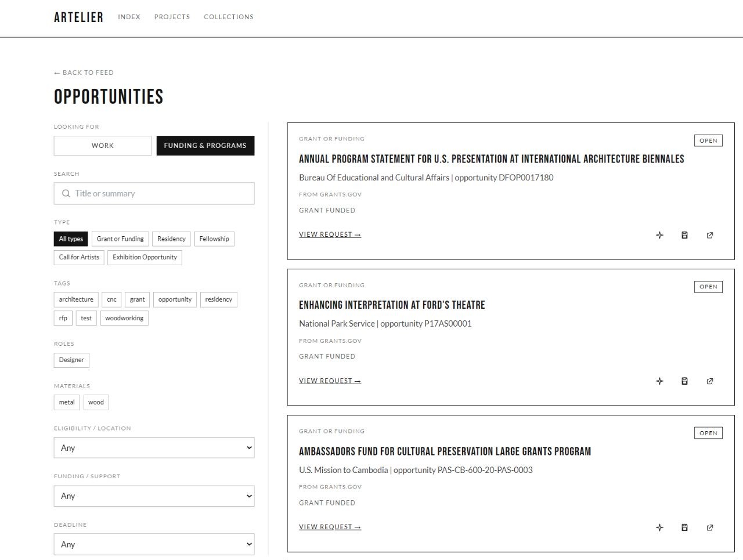This screenshot has width=743, height=560.
Task: Save the Ford's Theatre opportunity with the disk icon
Action: (684, 381)
